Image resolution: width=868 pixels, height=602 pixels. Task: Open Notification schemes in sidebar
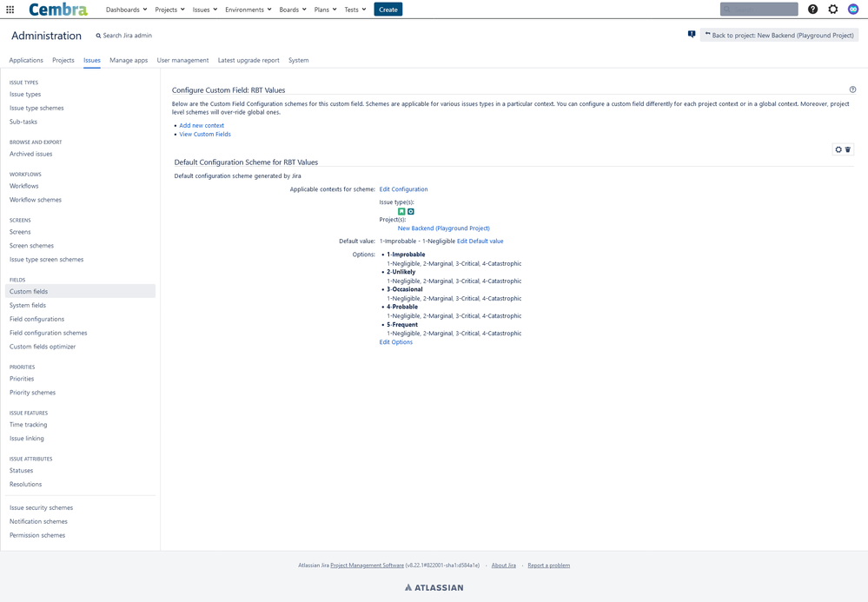[38, 522]
